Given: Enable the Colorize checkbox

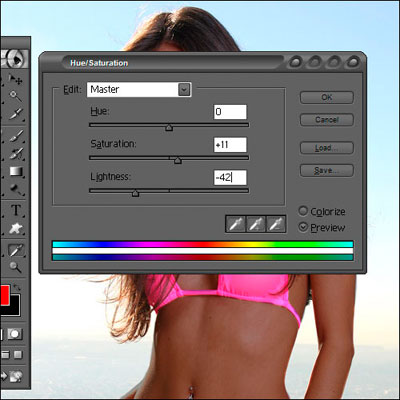Looking at the screenshot, I should click(303, 211).
